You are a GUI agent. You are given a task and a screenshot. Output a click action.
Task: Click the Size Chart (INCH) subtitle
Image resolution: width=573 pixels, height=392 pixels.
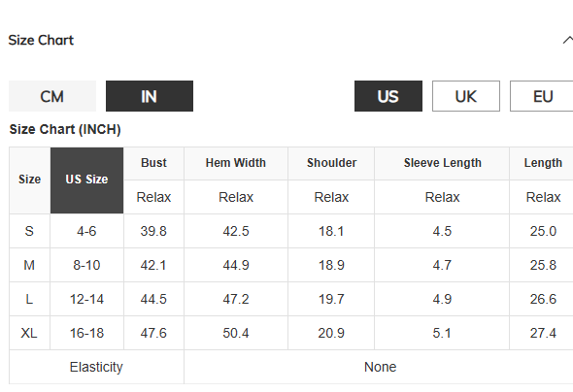(65, 130)
